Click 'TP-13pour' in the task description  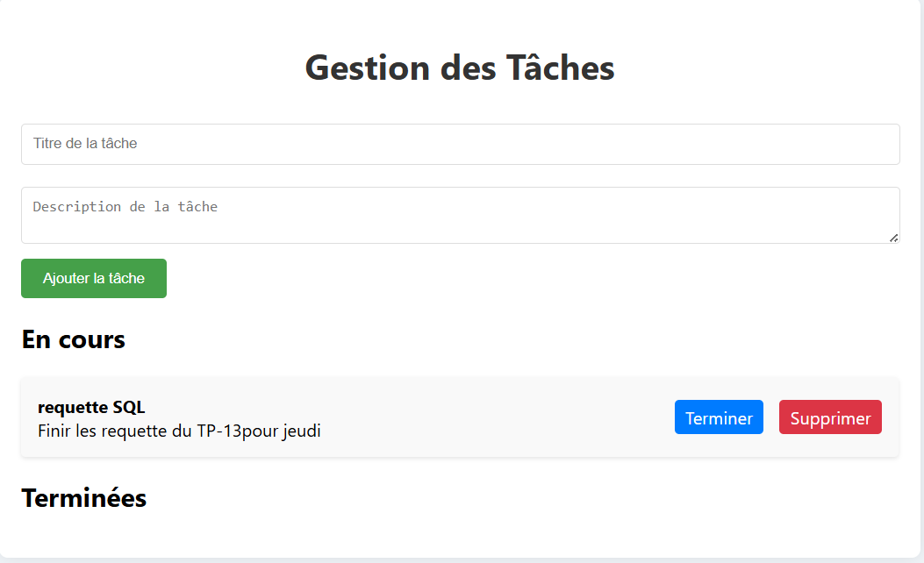click(x=233, y=431)
